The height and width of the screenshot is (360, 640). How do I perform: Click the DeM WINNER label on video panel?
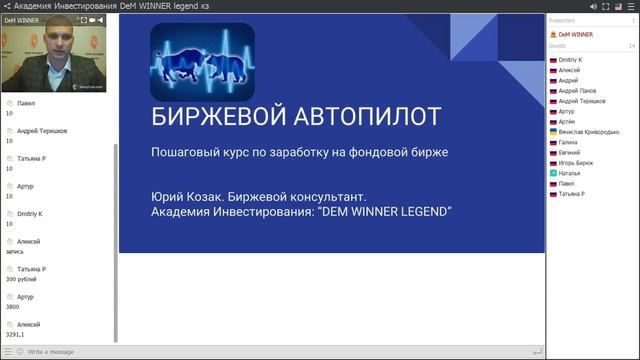click(22, 20)
